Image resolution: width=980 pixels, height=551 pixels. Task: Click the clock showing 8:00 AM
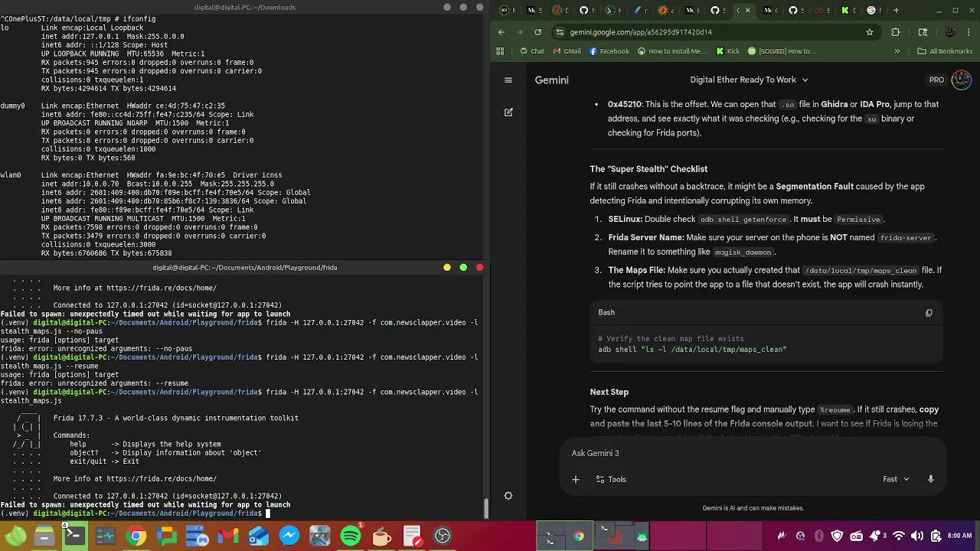tap(959, 536)
